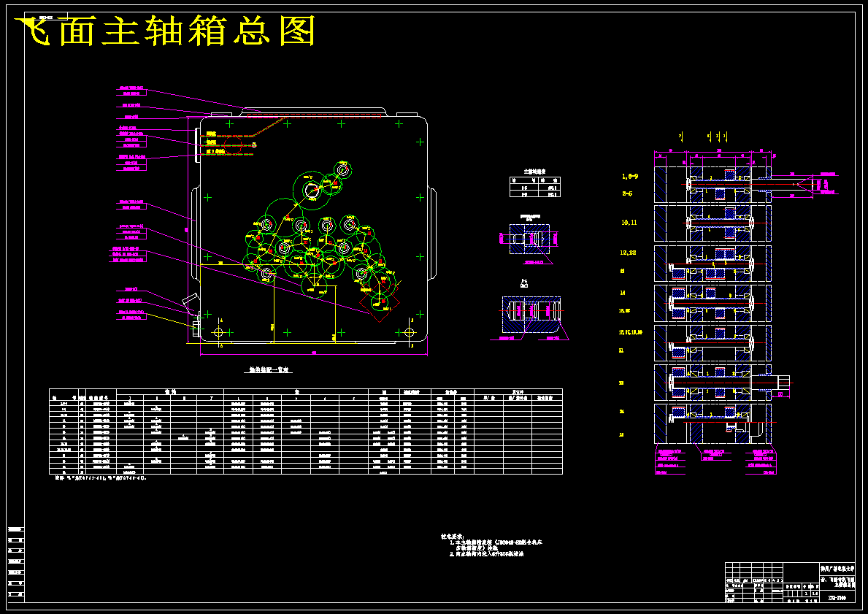
Task: Select the yellow title text "飞面主轴箱总图"
Action: click(x=165, y=31)
